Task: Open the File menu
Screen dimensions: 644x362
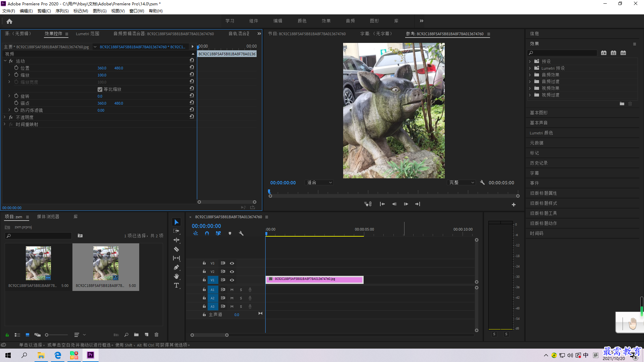Action: (9, 11)
